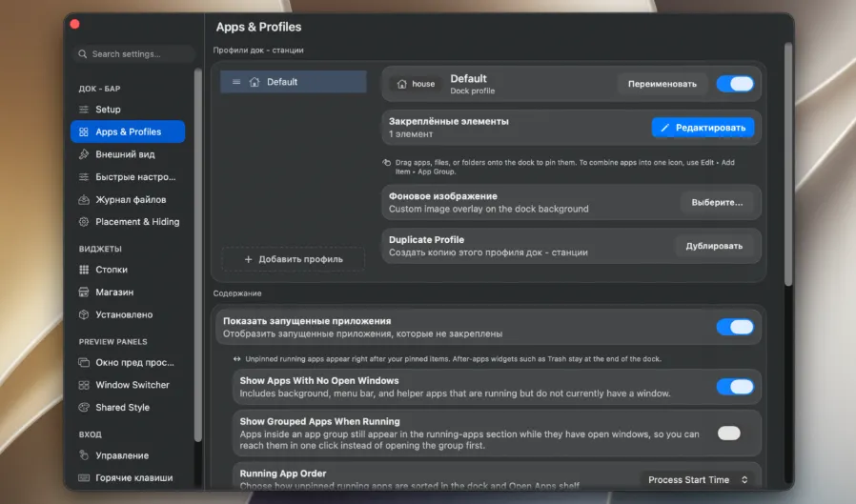Close the settings window with red button
The width and height of the screenshot is (856, 504).
(75, 24)
